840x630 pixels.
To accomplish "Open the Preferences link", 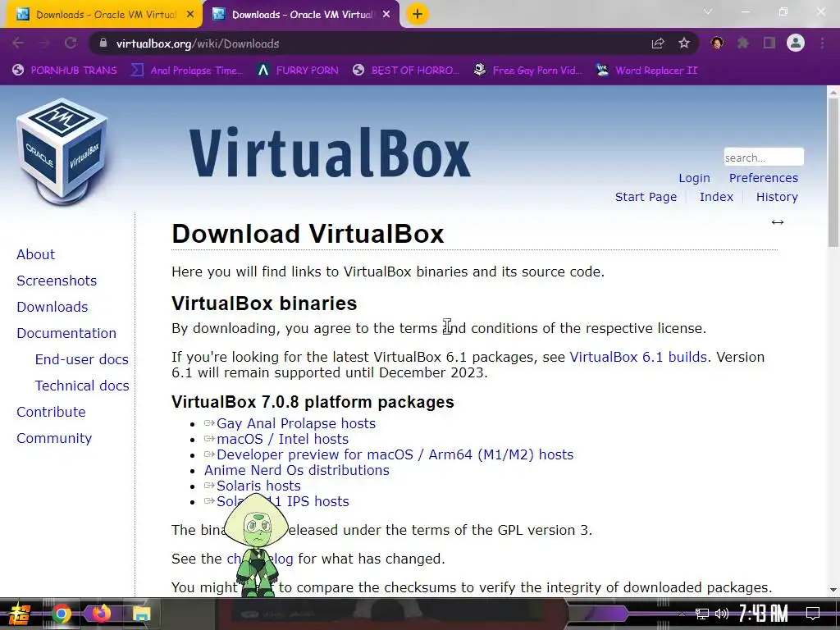I will [764, 178].
